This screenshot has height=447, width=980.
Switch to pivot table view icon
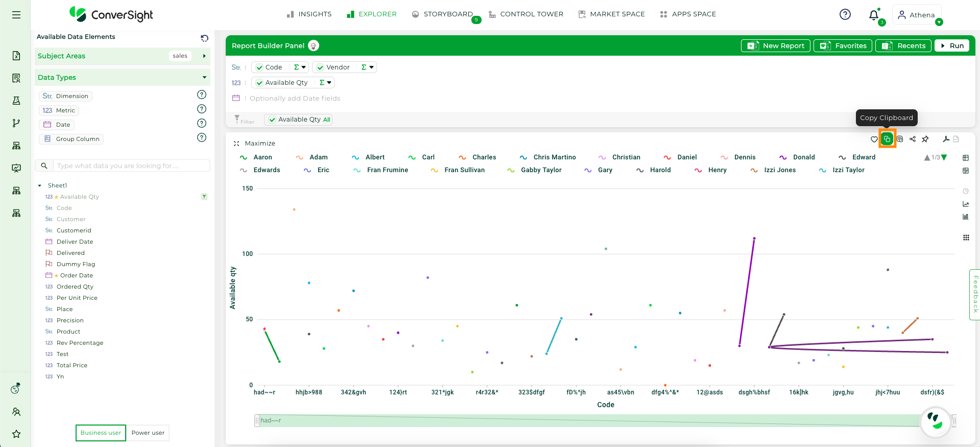coord(966,171)
